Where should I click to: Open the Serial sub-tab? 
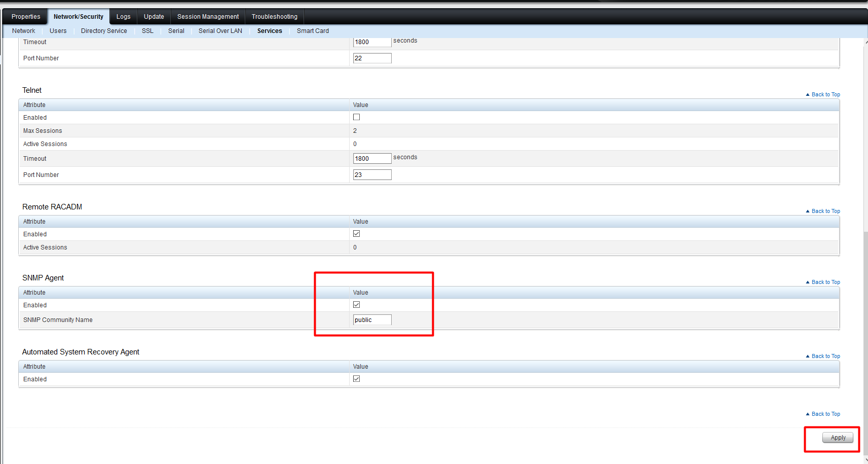tap(176, 31)
